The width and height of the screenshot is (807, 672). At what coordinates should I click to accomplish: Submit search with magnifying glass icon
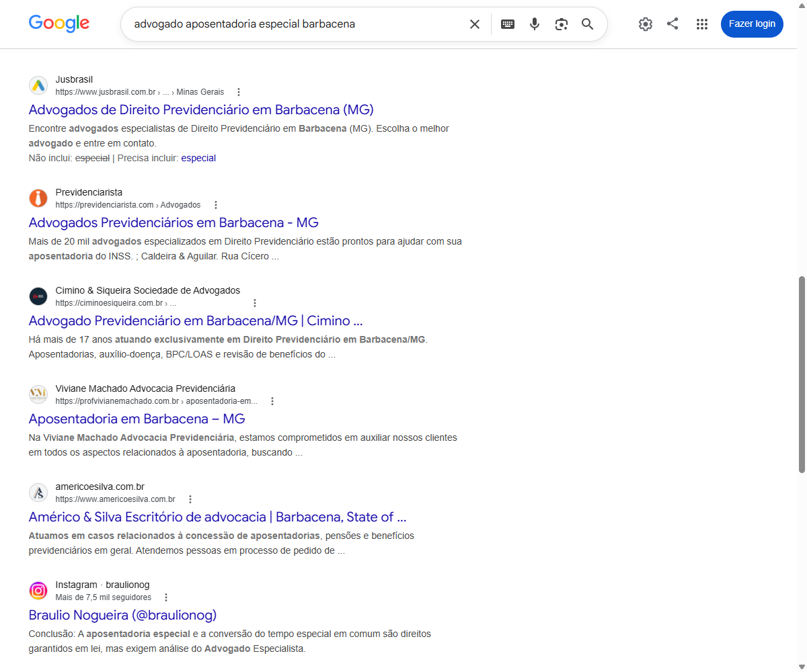tap(588, 24)
